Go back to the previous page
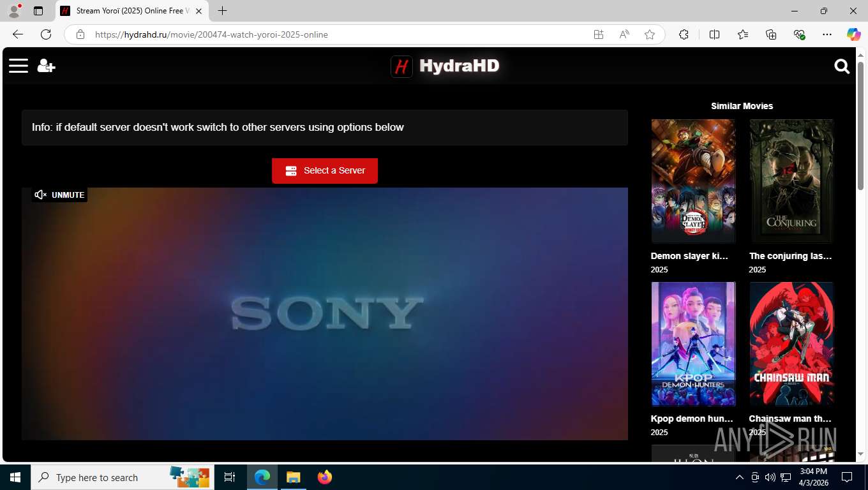Viewport: 868px width, 490px height. tap(18, 34)
